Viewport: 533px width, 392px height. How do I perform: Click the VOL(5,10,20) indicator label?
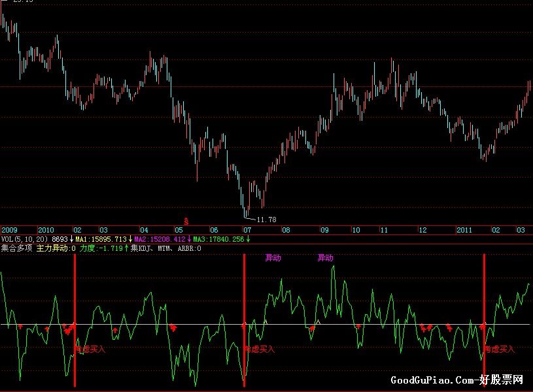coord(25,240)
